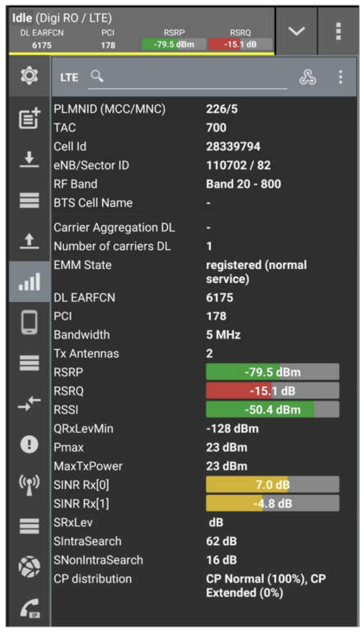364x632 pixels.
Task: Tap the SINR Rx[0] 7.0 dB bar
Action: pos(273,484)
